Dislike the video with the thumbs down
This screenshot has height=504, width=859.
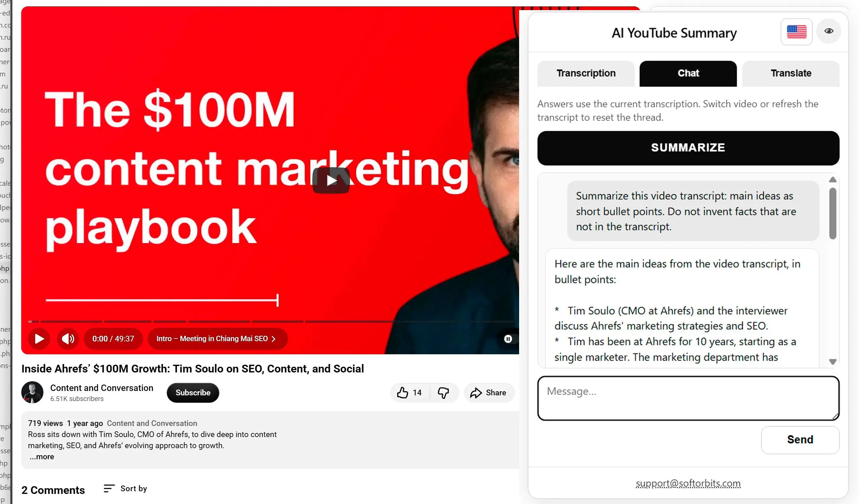[444, 392]
